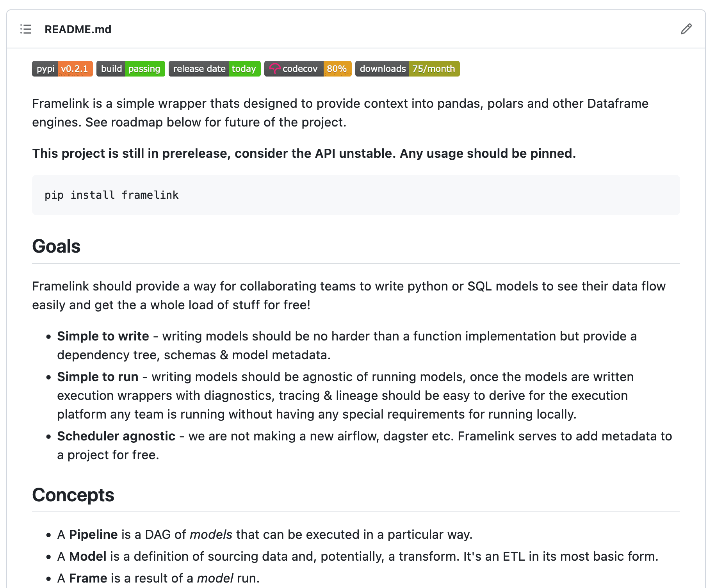Click the bold 'Simple to write' text

(x=103, y=336)
